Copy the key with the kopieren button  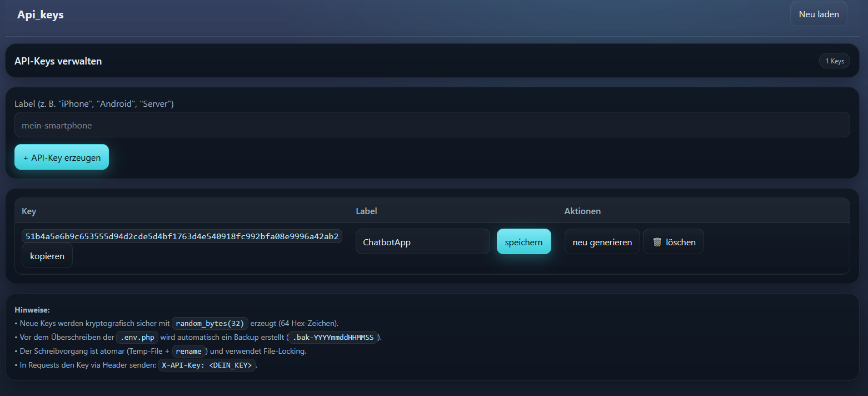47,256
